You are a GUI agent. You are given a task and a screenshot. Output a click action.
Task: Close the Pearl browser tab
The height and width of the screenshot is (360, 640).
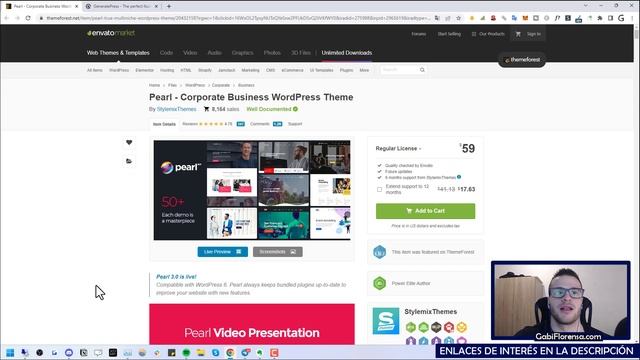pyautogui.click(x=76, y=6)
